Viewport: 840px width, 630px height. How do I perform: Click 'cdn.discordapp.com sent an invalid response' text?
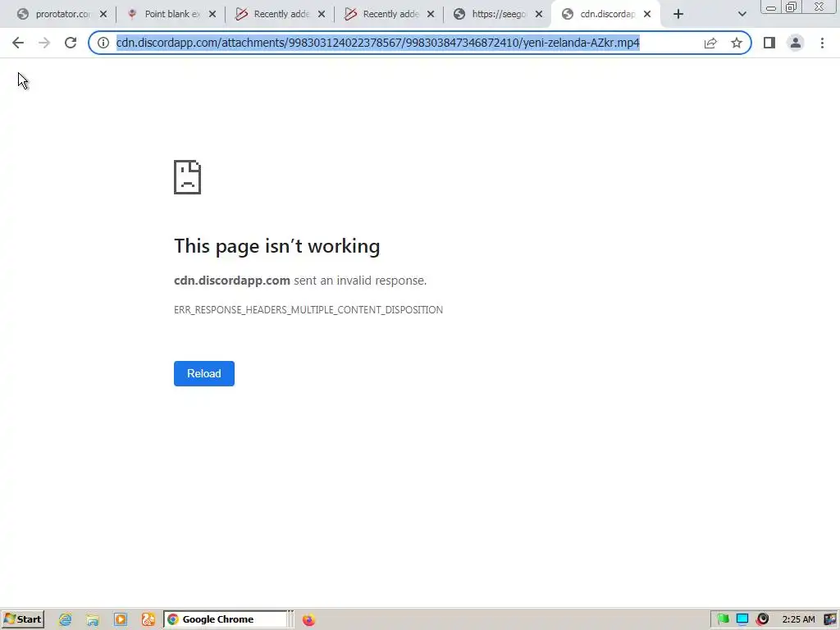300,281
